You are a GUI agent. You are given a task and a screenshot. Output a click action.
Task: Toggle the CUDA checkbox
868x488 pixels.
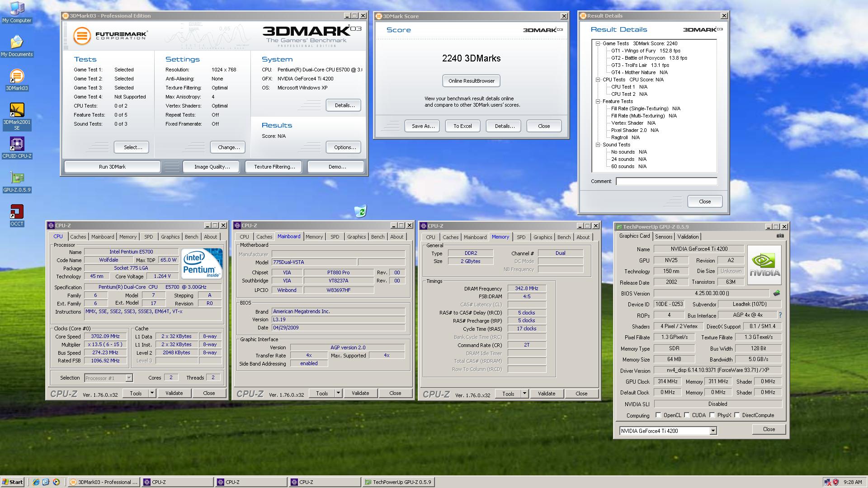(x=687, y=415)
